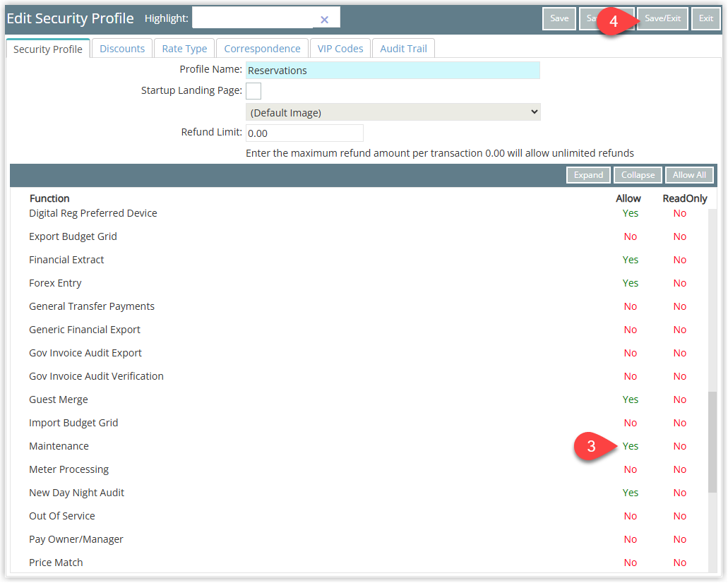Open the Correspondence tab
The width and height of the screenshot is (728, 583).
pyautogui.click(x=263, y=49)
